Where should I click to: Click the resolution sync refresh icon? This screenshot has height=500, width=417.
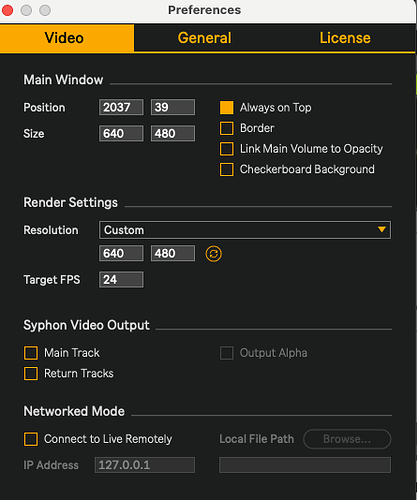(214, 254)
